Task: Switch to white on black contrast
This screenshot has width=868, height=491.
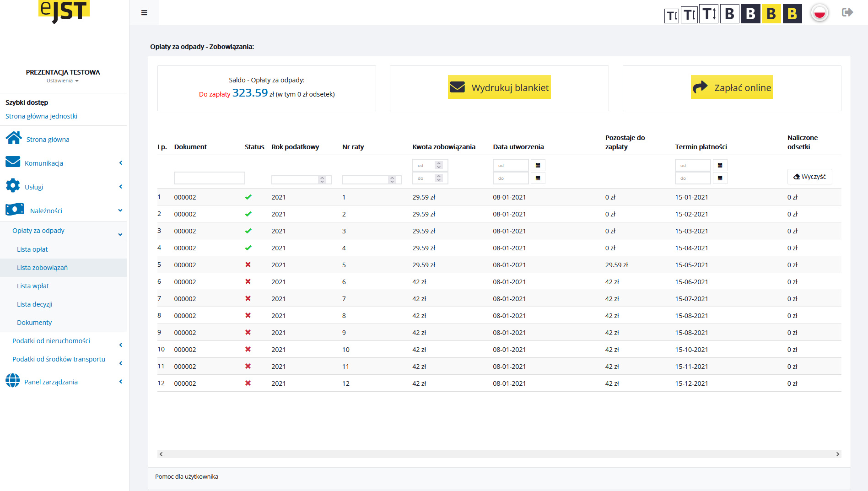Action: (x=750, y=14)
